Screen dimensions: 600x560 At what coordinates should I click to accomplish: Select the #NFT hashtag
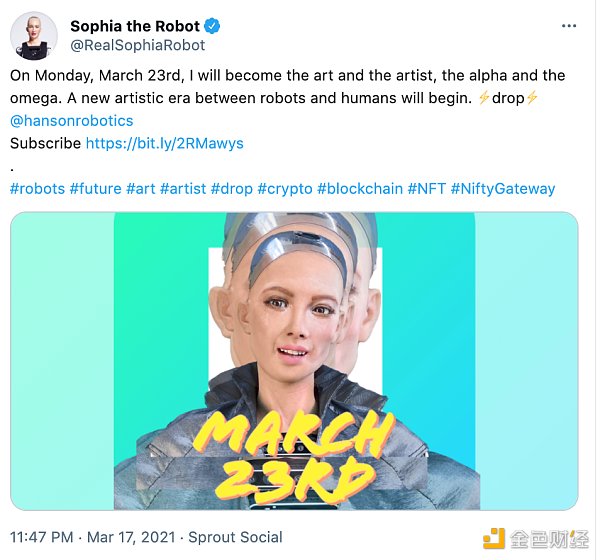click(x=426, y=188)
